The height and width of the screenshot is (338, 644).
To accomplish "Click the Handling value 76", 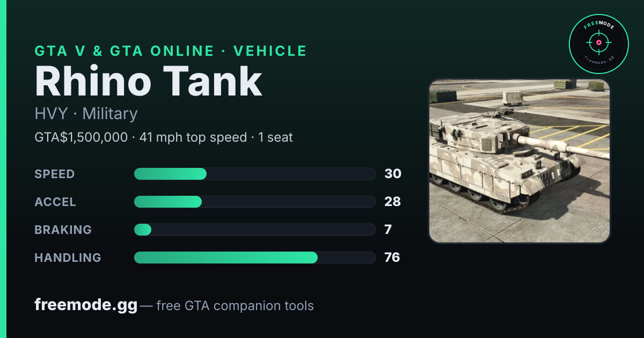I will point(392,258).
